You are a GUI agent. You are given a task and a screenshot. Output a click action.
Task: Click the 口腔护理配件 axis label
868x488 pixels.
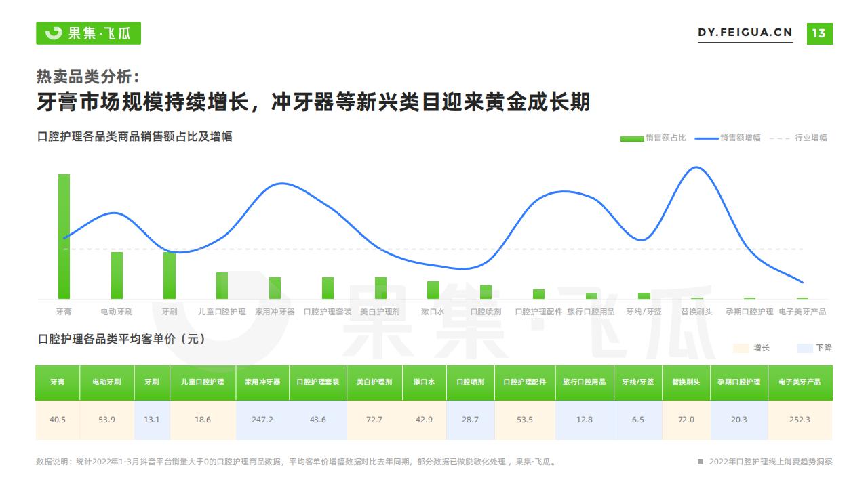tap(538, 312)
